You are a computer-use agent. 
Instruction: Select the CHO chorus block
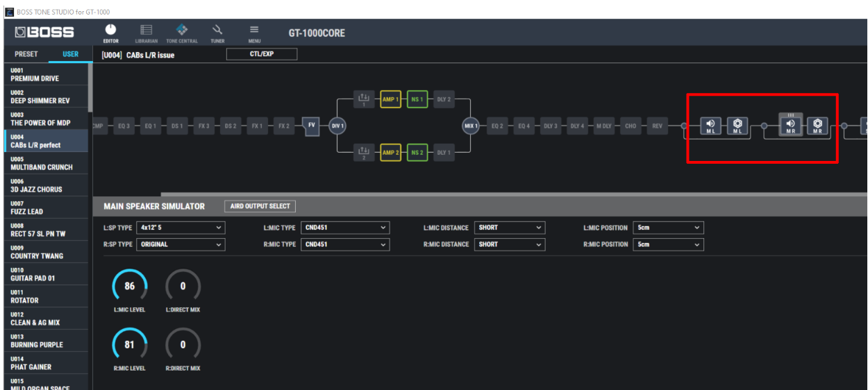[x=630, y=126]
